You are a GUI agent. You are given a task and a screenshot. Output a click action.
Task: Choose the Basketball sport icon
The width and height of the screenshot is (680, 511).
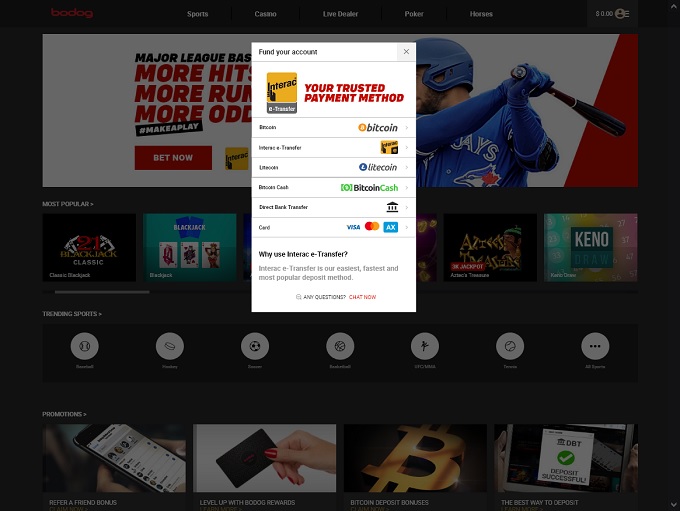click(x=340, y=346)
